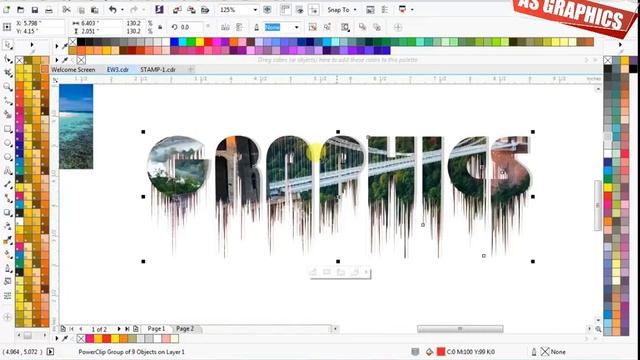Switch to Page 2 tab
The height and width of the screenshot is (360, 640).
(x=185, y=329)
